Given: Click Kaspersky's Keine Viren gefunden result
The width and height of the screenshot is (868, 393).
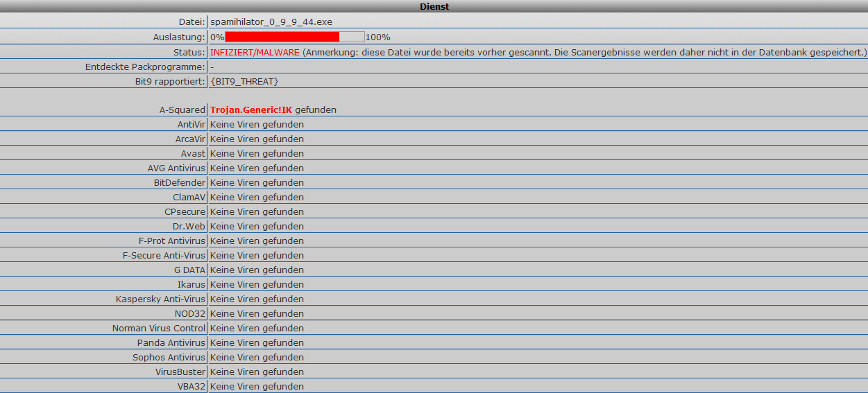Looking at the screenshot, I should tap(257, 299).
